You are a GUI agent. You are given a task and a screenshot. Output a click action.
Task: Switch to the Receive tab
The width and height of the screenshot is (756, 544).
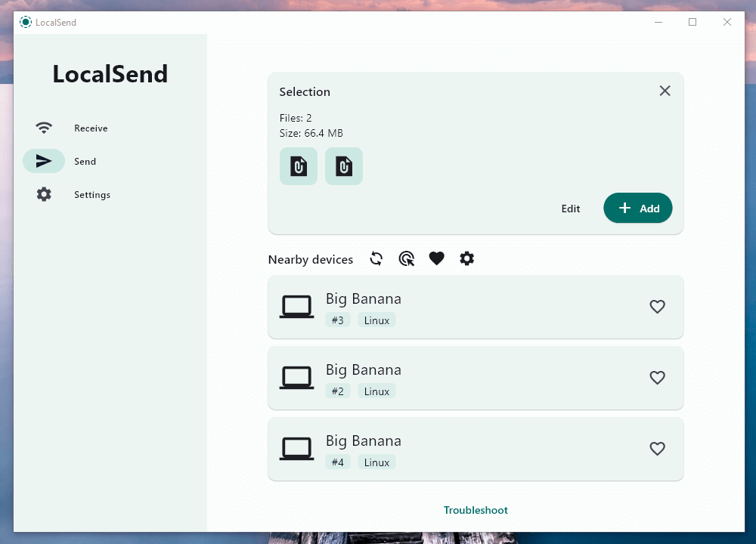click(91, 128)
